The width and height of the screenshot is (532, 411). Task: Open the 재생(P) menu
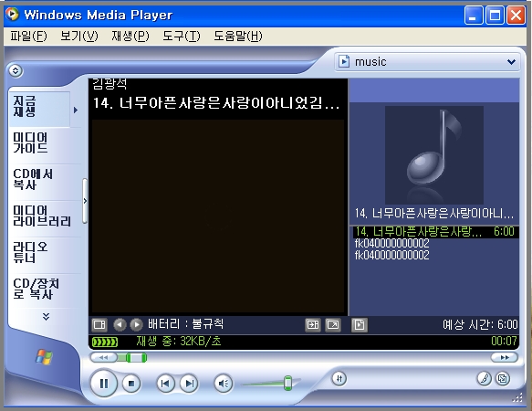130,36
